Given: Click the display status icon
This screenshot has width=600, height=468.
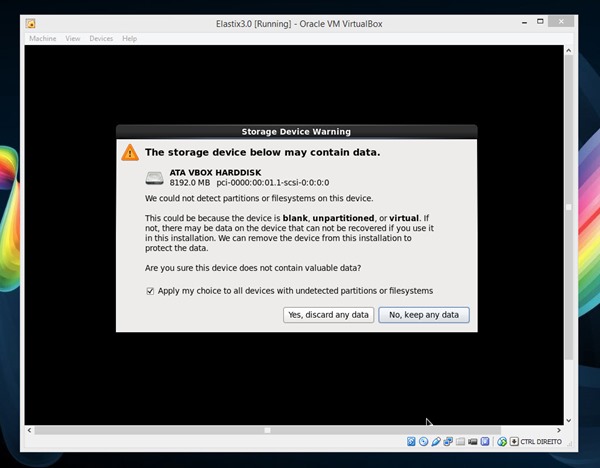Looking at the screenshot, I should click(473, 442).
